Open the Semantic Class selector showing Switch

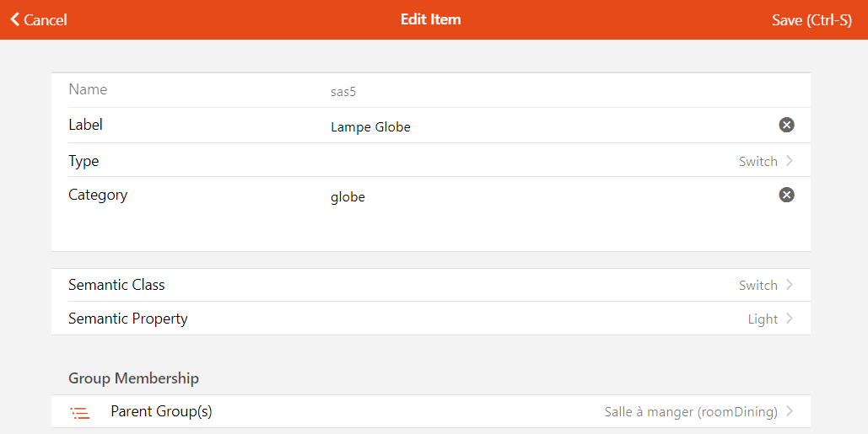tap(757, 286)
